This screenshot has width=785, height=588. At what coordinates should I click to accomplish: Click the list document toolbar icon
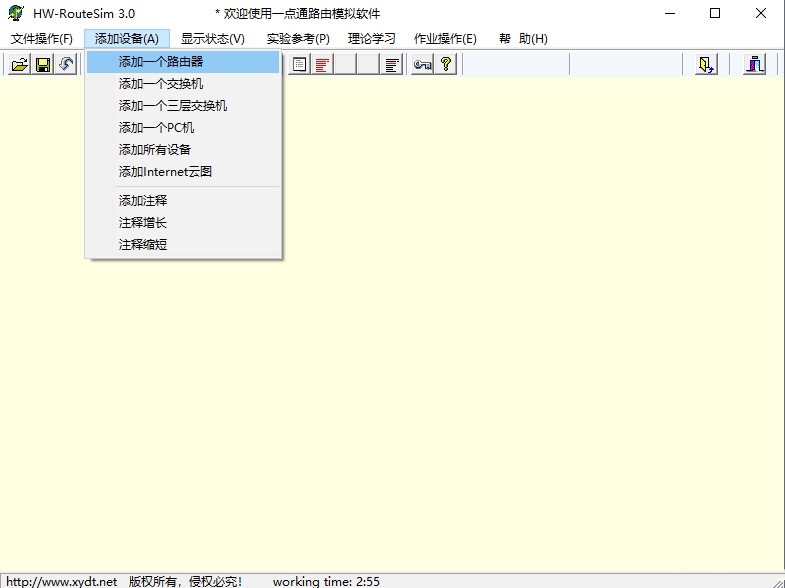pos(299,64)
